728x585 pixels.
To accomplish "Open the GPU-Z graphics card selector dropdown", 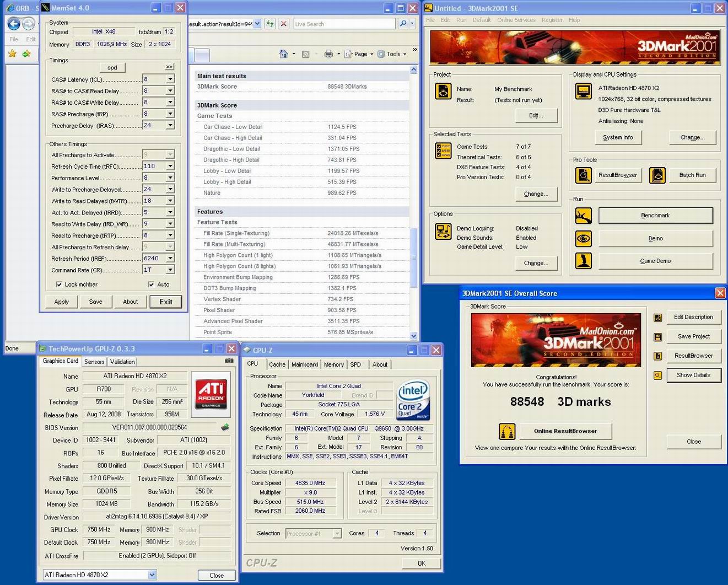I will (x=152, y=575).
